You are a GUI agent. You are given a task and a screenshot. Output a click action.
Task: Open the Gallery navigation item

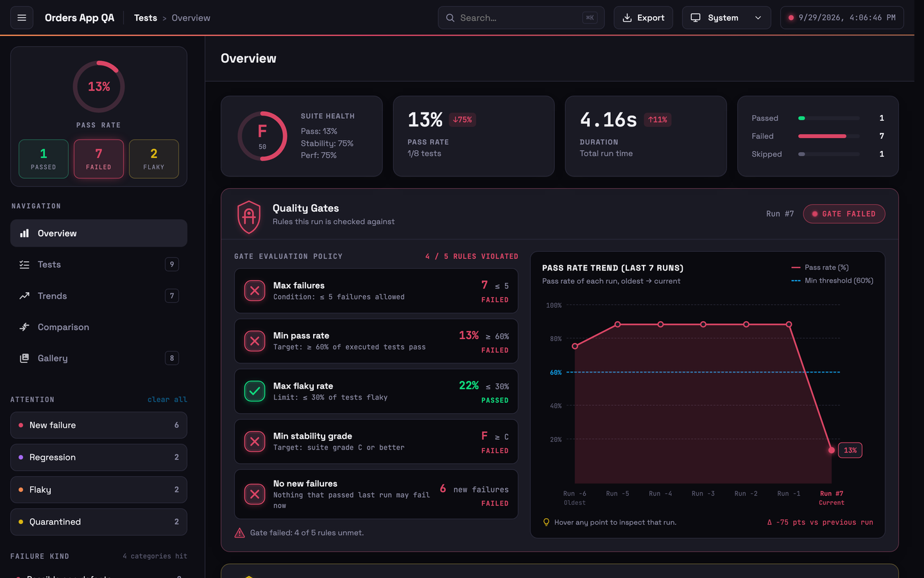point(99,358)
